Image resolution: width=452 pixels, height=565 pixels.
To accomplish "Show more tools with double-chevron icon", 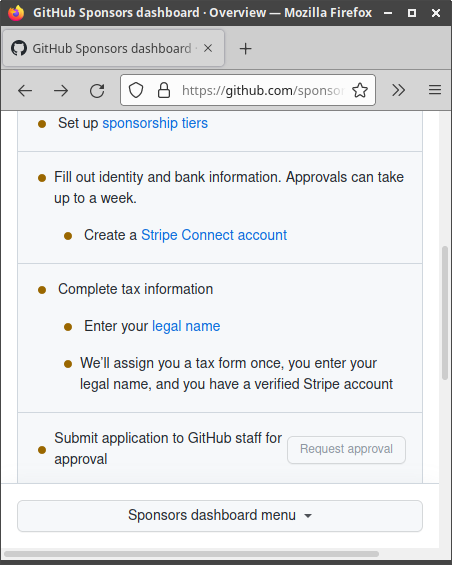I will tap(398, 90).
